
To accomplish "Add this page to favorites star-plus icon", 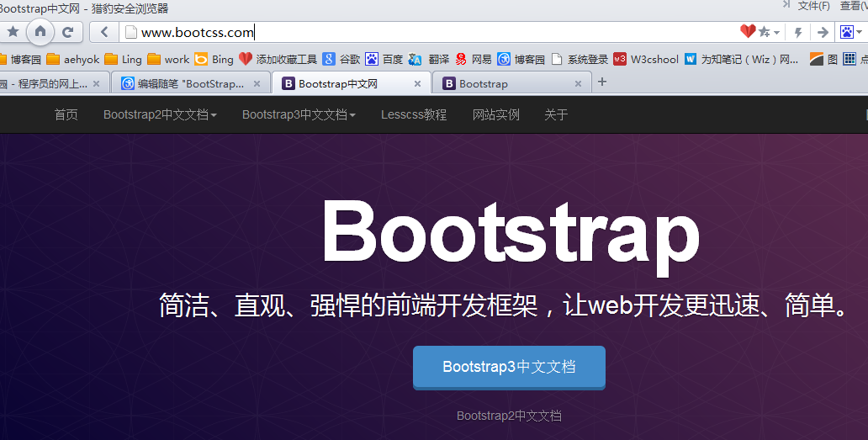I will [x=765, y=32].
